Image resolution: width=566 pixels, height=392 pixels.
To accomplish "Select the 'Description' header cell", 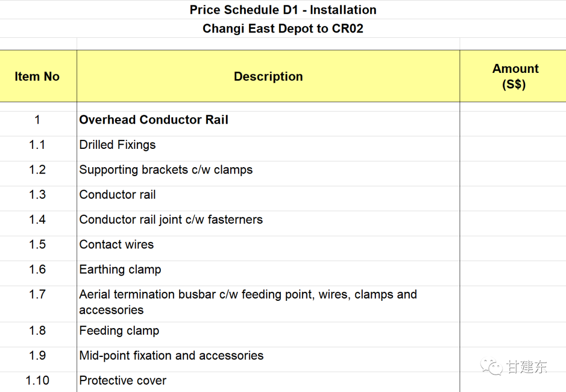I will tap(268, 76).
